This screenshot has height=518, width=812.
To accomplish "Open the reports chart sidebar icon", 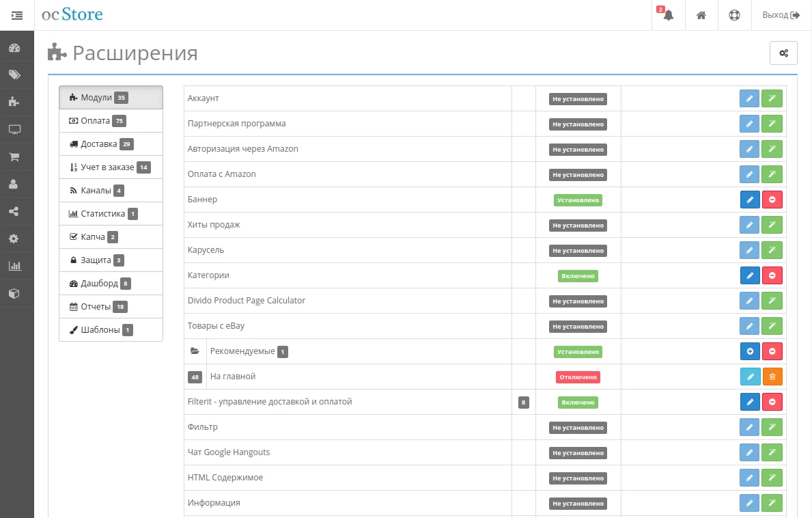I will click(x=14, y=267).
